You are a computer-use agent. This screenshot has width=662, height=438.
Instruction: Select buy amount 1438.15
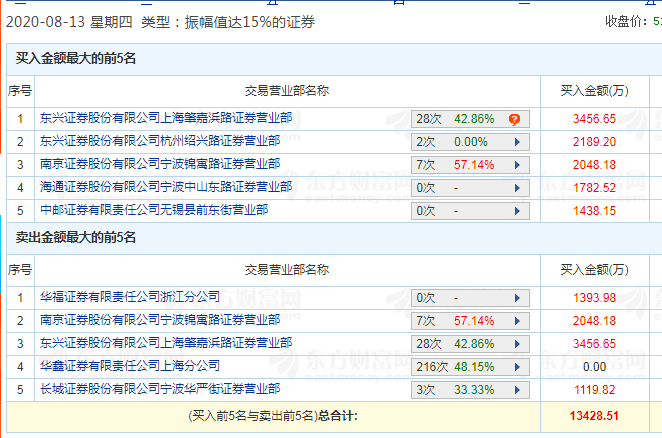(594, 211)
